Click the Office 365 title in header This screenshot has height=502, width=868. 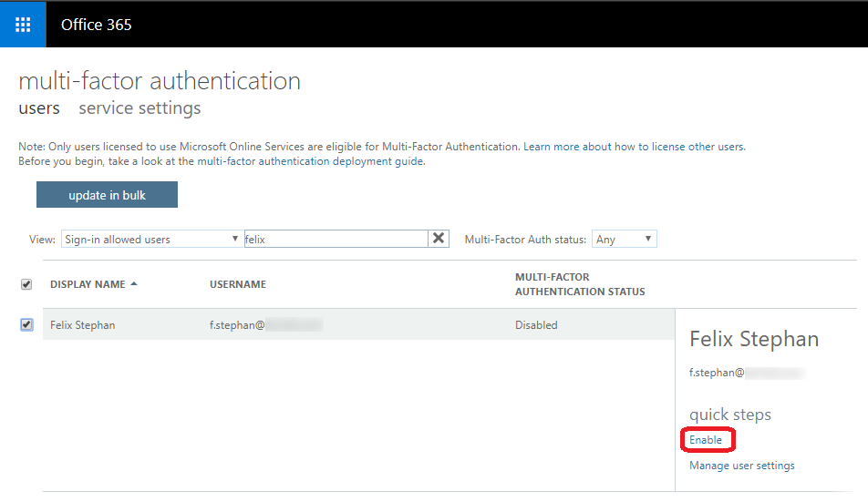coord(96,25)
